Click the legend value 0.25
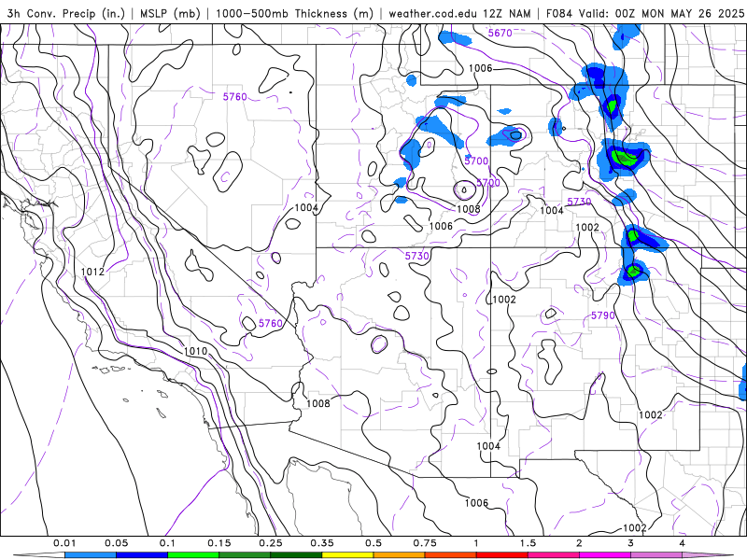 [x=271, y=543]
